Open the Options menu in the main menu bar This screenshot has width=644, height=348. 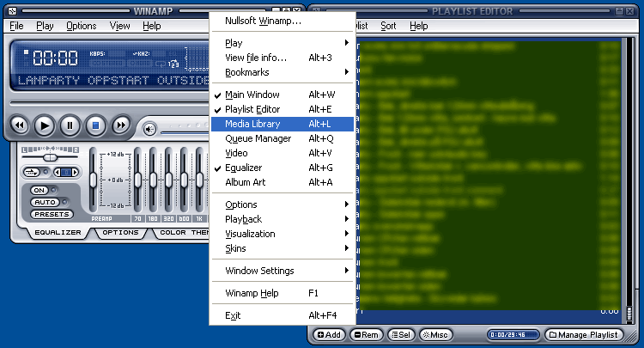point(82,26)
